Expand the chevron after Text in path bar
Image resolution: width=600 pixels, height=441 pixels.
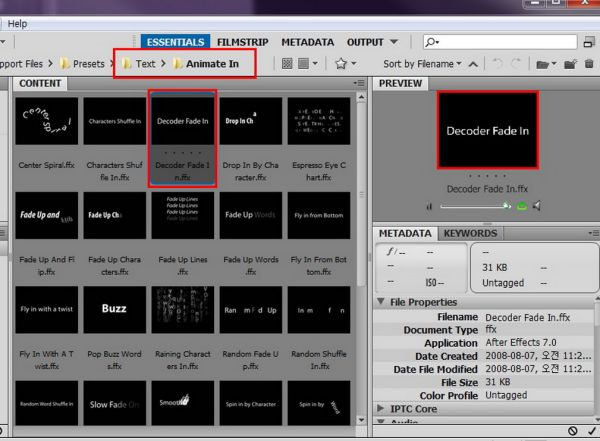[x=163, y=64]
